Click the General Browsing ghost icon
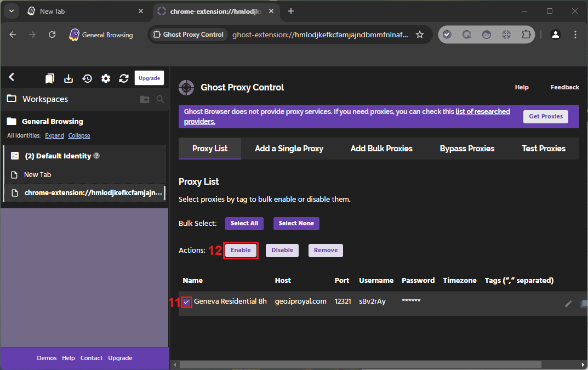The image size is (588, 370). point(74,35)
